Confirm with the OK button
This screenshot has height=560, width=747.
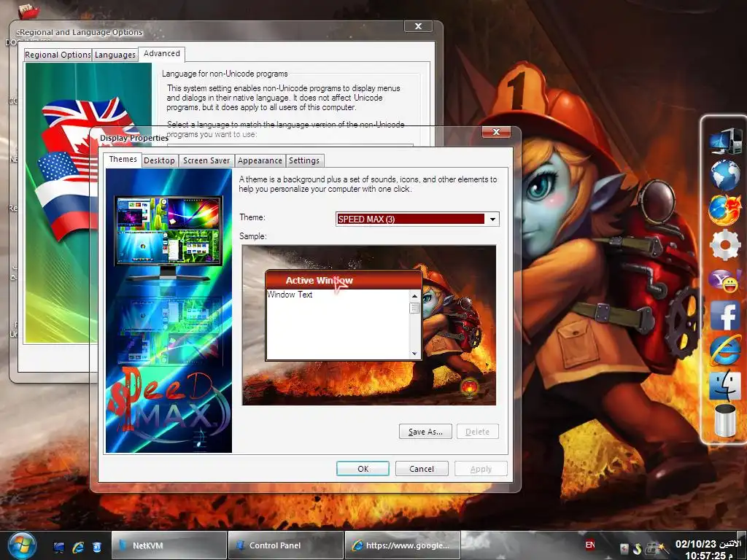(x=363, y=469)
